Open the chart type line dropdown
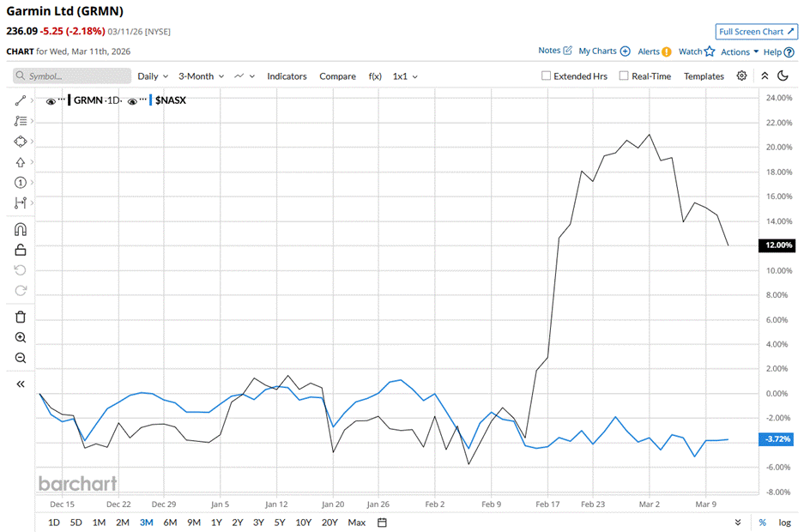Viewport: 804px width, 532px height. tap(245, 76)
